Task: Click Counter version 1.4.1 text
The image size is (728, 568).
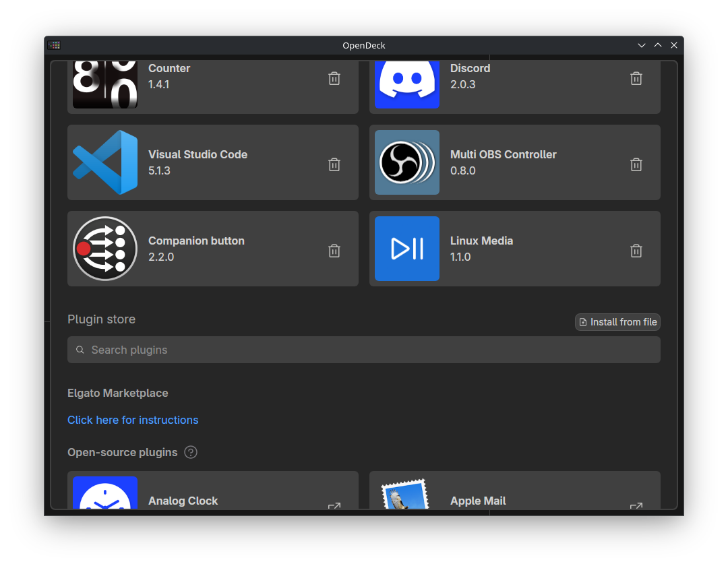Action: pos(159,84)
